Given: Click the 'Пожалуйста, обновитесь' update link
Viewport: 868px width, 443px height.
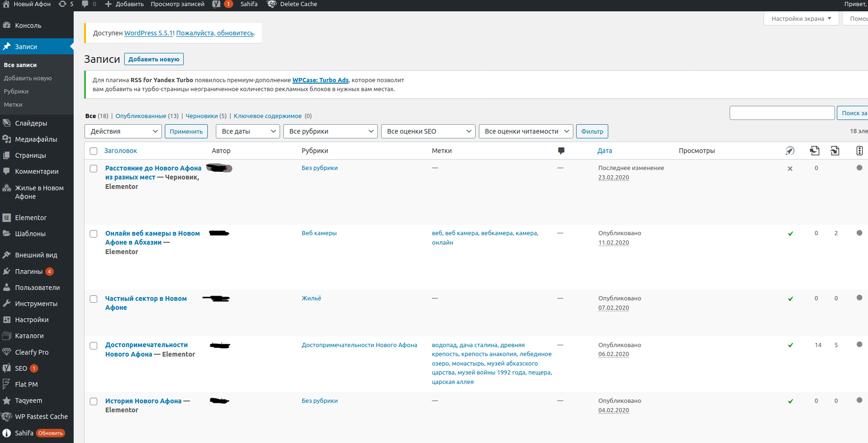Looking at the screenshot, I should 215,33.
